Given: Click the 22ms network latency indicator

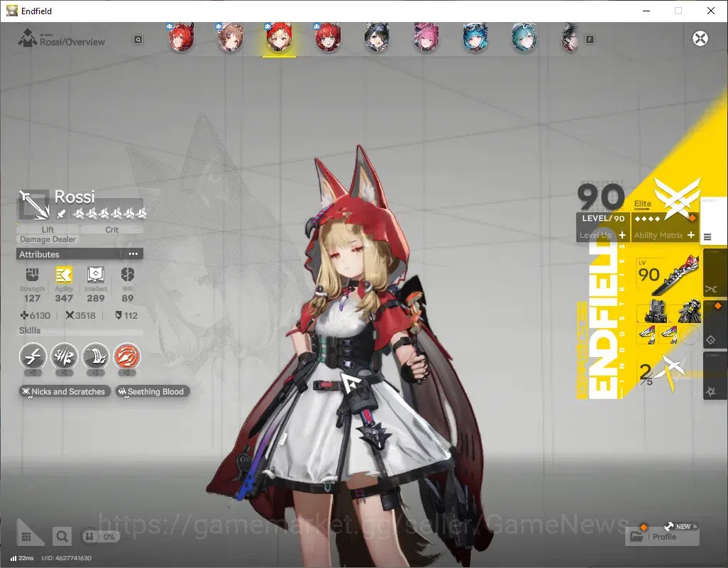Looking at the screenshot, I should pos(22,558).
